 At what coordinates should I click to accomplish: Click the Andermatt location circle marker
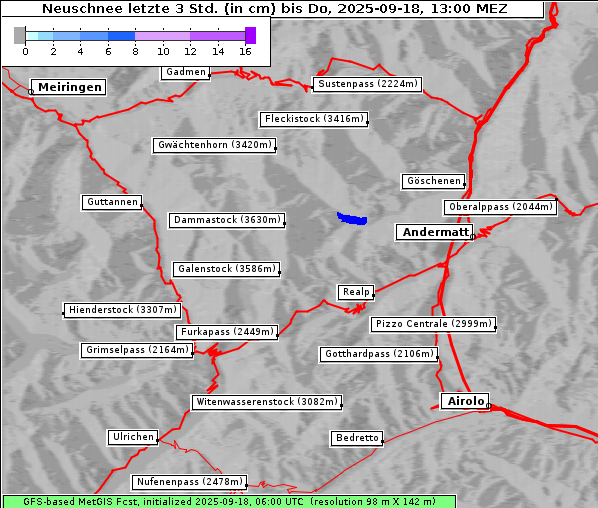click(x=473, y=237)
